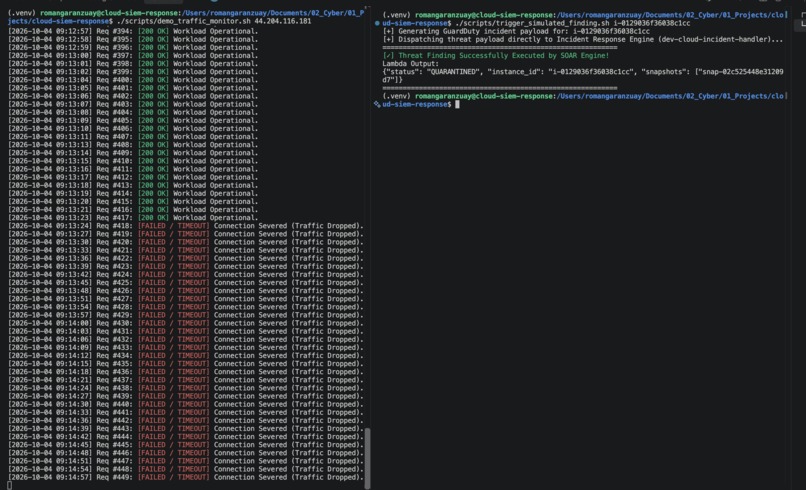Click the '"instance_id": "i-0129036f36038c1cc"' JSON value

click(x=560, y=72)
